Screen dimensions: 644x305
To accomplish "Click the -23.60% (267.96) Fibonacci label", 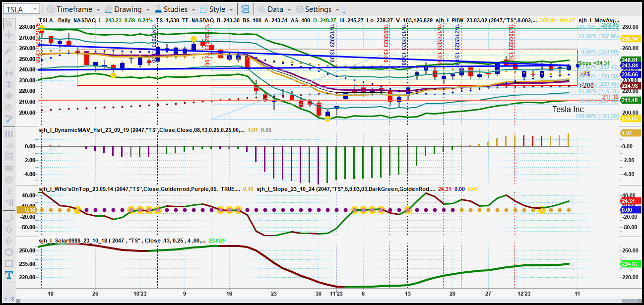I will pyautogui.click(x=597, y=36).
